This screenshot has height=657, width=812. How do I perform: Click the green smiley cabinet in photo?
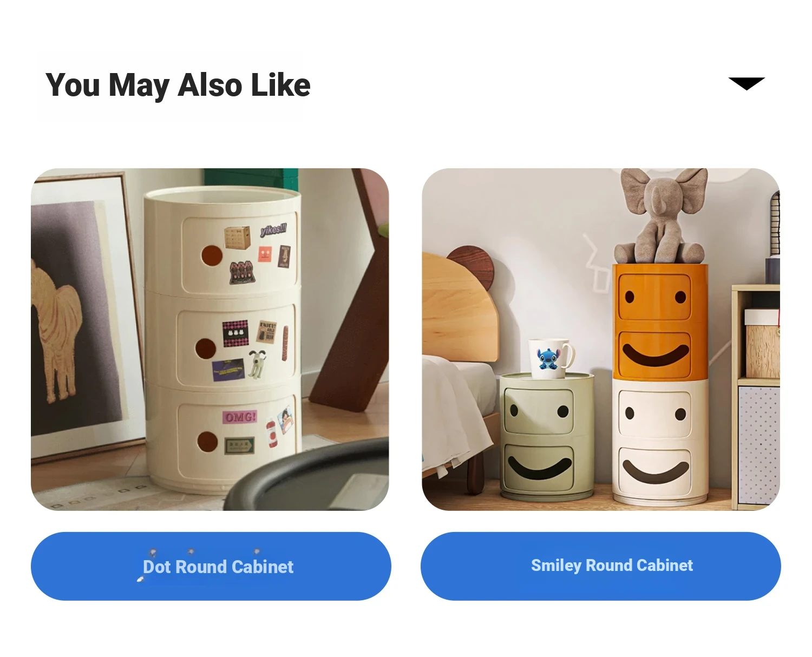546,435
